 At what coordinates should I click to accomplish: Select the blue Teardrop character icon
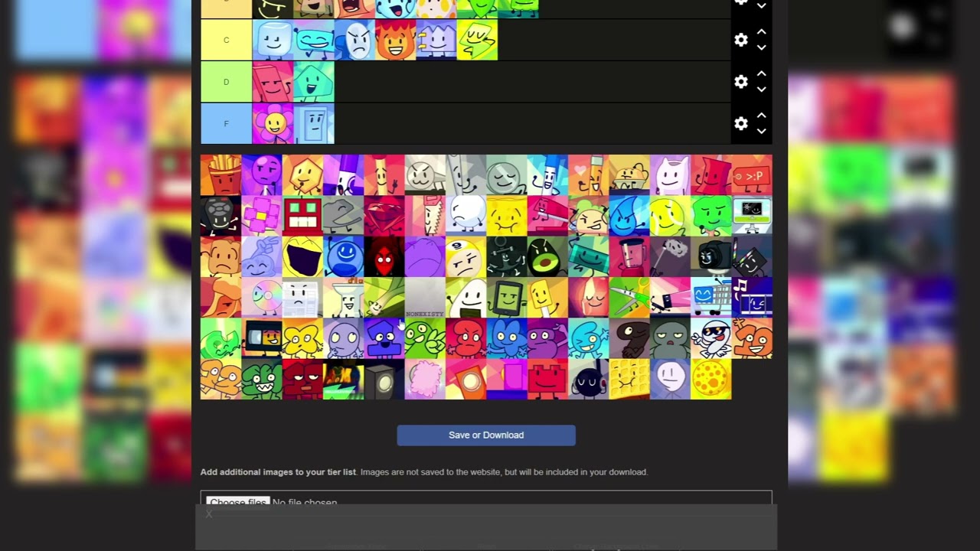pyautogui.click(x=629, y=216)
